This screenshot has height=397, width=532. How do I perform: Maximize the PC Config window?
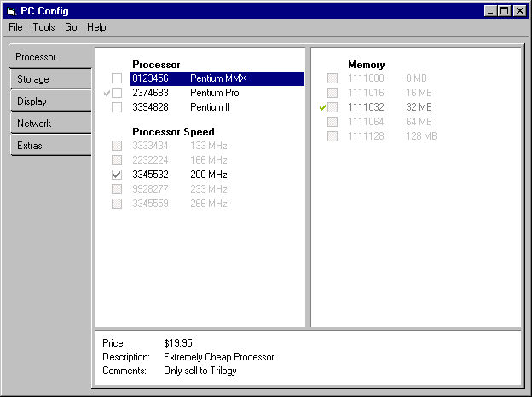coord(504,11)
